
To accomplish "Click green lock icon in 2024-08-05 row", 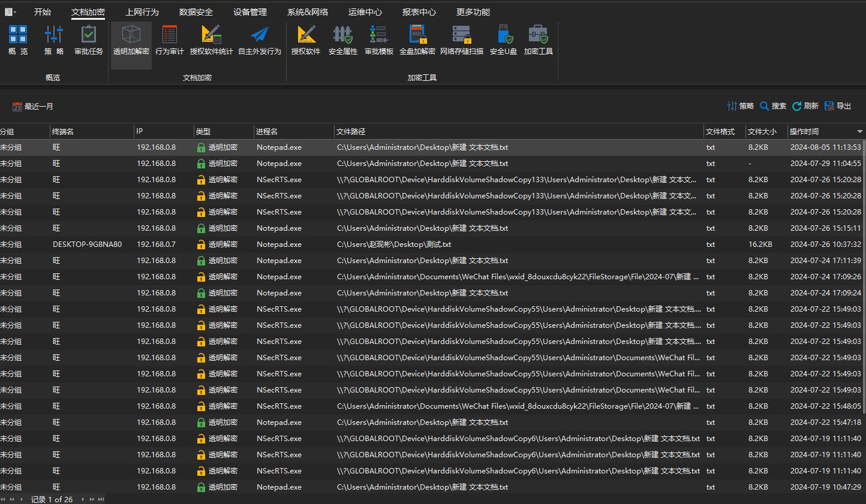I will pyautogui.click(x=201, y=147).
